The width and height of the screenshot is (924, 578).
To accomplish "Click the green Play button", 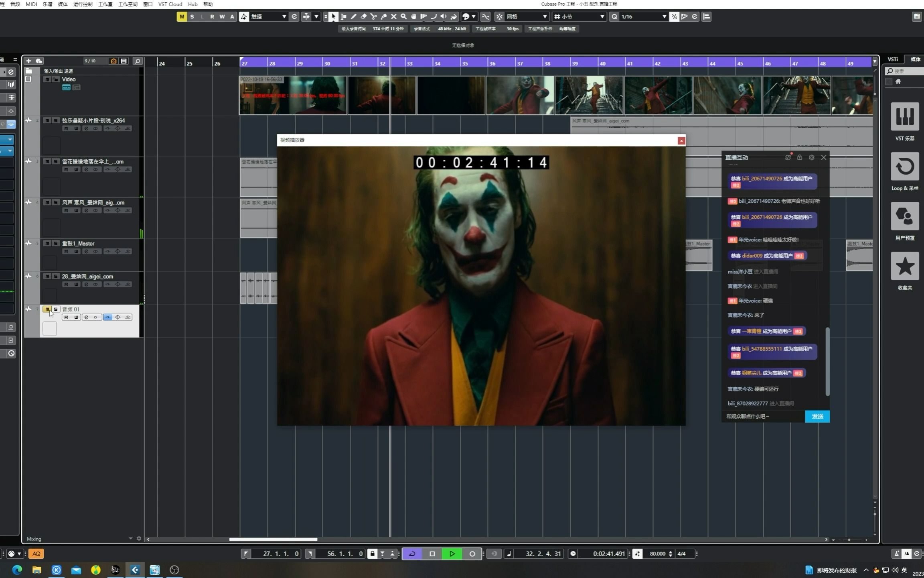I will pos(452,554).
